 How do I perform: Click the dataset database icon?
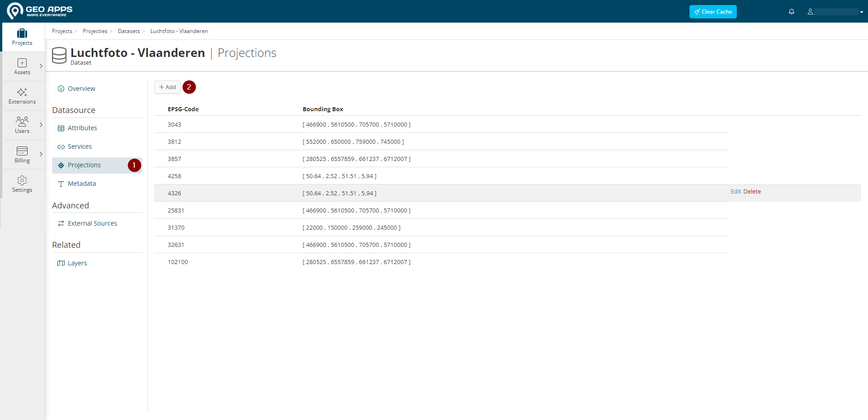click(x=59, y=56)
